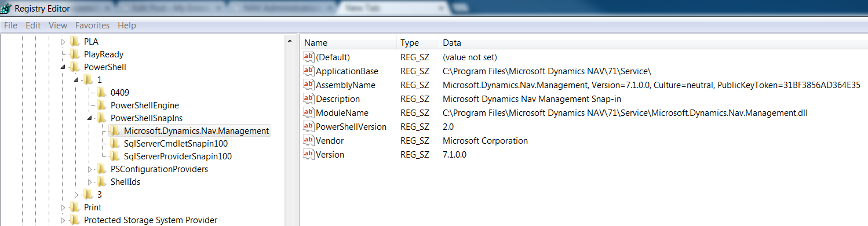The width and height of the screenshot is (868, 226).
Task: Click the PLA folder icon
Action: point(74,42)
